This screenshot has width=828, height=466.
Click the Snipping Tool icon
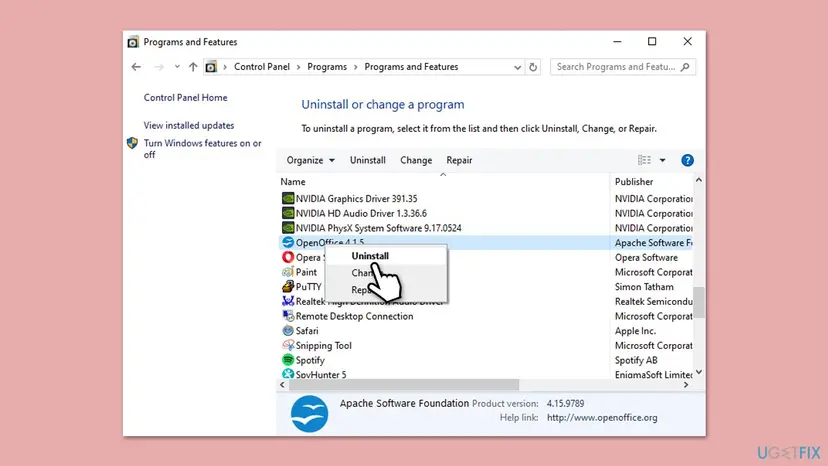click(x=288, y=346)
